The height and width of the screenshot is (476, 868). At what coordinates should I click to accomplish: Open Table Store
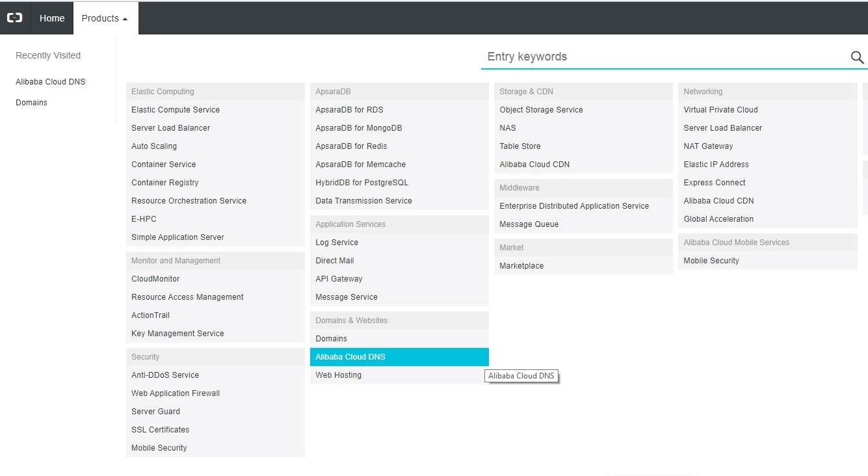point(583,146)
